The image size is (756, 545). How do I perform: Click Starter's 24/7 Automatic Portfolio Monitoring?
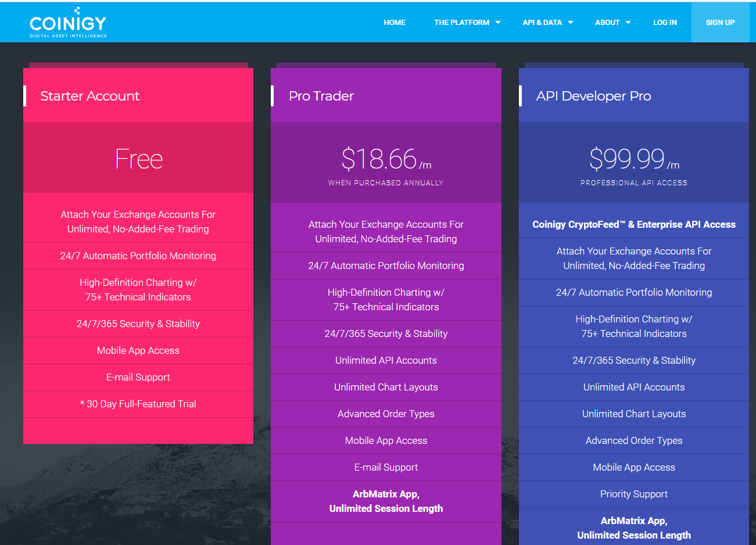138,256
